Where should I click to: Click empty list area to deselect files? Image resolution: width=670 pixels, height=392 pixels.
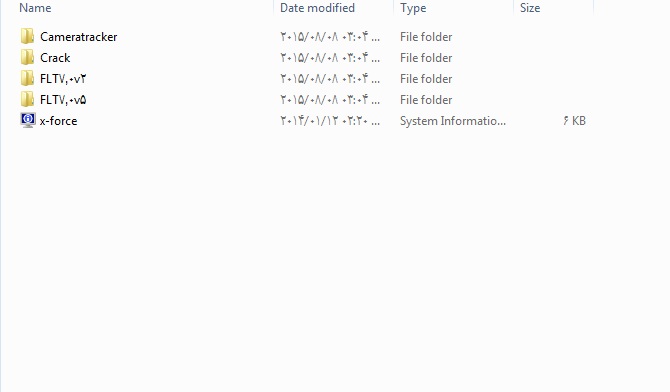coord(333,256)
